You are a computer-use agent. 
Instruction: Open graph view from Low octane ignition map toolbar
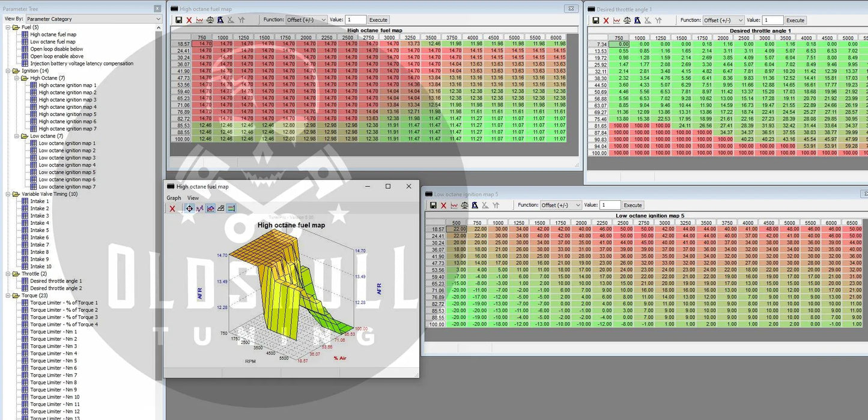pos(454,205)
